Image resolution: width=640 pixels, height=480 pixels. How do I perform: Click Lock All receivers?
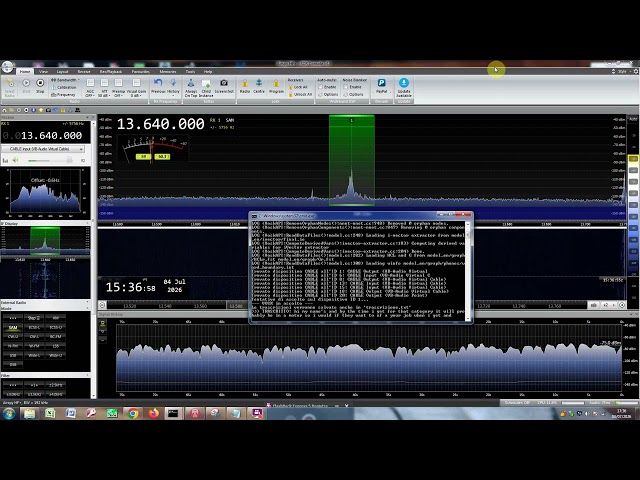coord(298,87)
